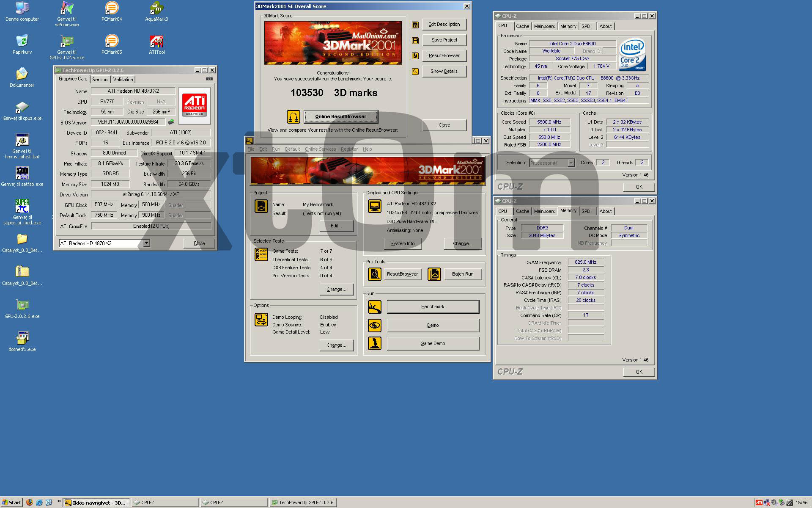The height and width of the screenshot is (508, 812).
Task: Click Change under Selected Tests
Action: click(x=336, y=289)
